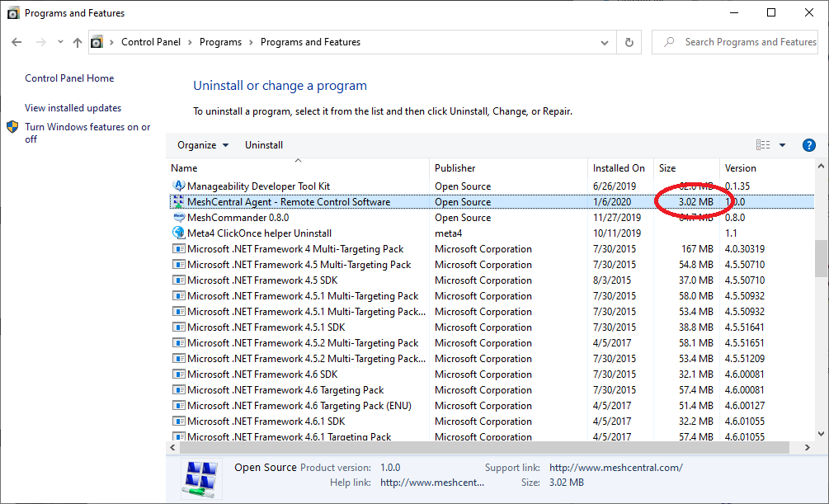Click version 4.5.51641 cell

click(x=744, y=327)
